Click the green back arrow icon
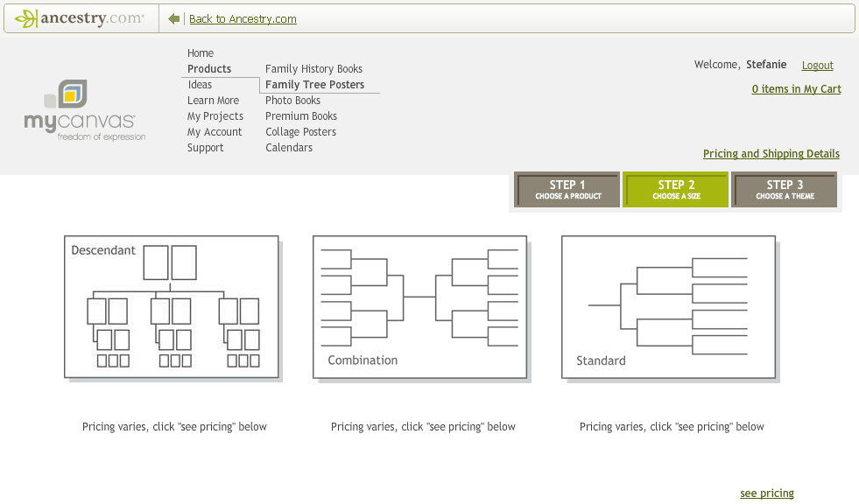This screenshot has width=859, height=504. (173, 19)
